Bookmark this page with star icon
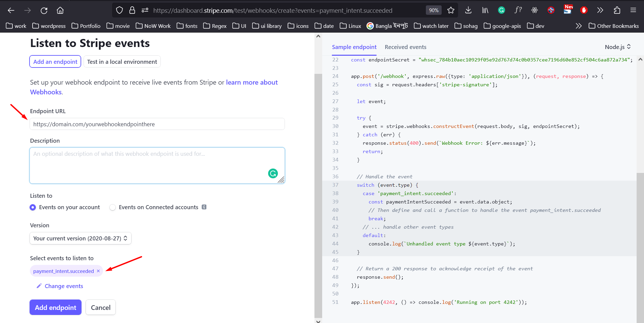 click(x=451, y=10)
